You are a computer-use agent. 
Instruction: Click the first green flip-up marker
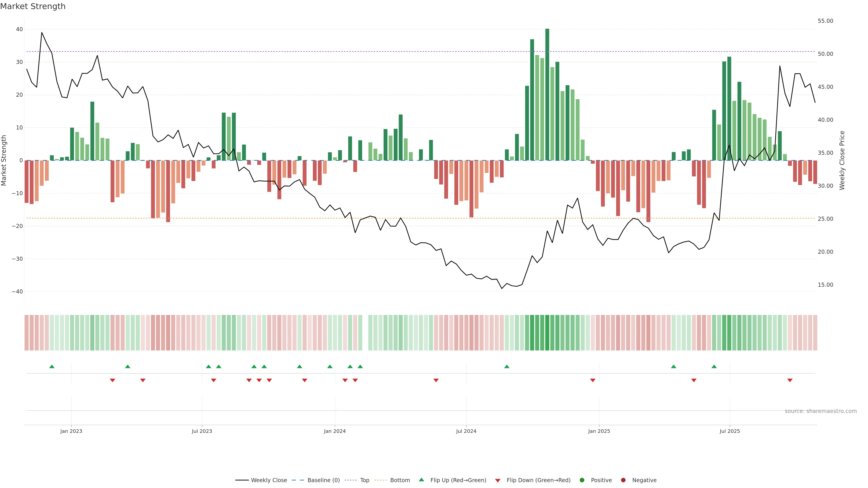coord(52,366)
